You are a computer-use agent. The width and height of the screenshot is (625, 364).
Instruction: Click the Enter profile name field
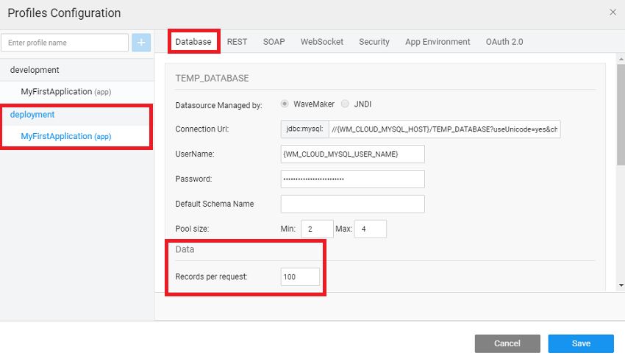[65, 43]
